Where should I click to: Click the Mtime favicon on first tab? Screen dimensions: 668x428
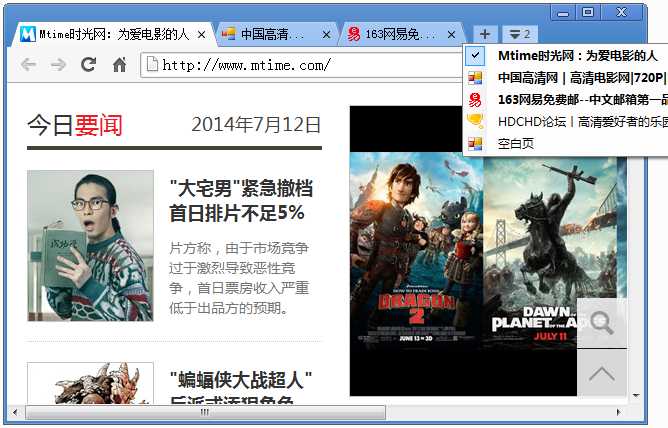tap(28, 34)
